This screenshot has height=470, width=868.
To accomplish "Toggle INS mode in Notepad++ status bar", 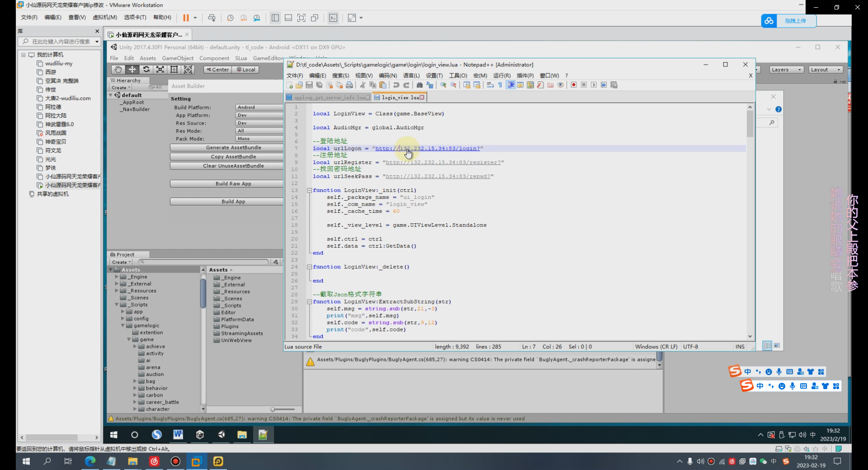I will (740, 347).
